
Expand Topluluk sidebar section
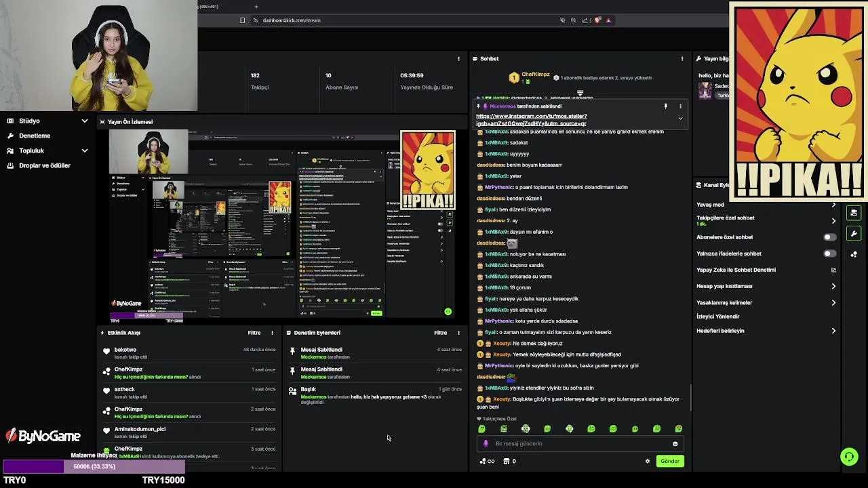click(85, 150)
